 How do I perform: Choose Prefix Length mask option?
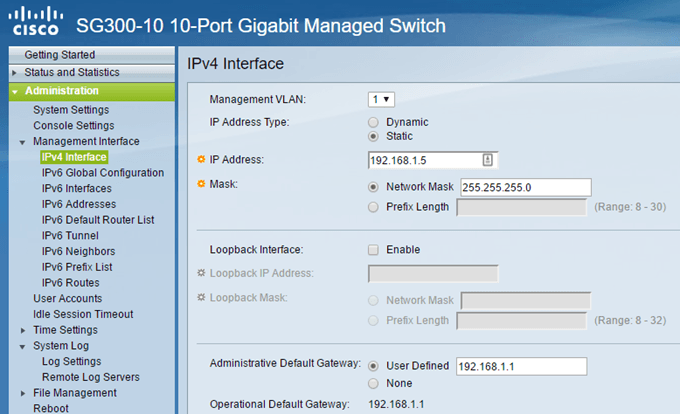(x=373, y=207)
